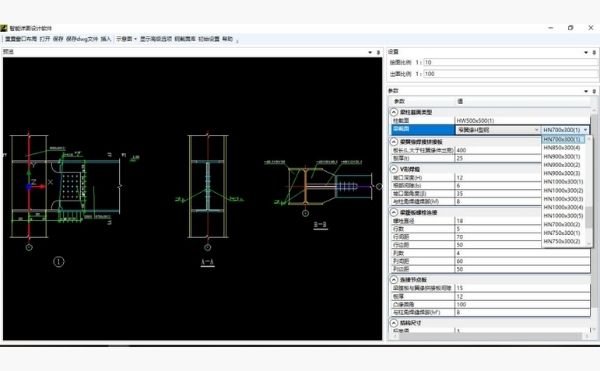Viewport: 600px width, 371px height.
Task: Open the options arrow of the preview panel
Action: pyautogui.click(x=370, y=52)
